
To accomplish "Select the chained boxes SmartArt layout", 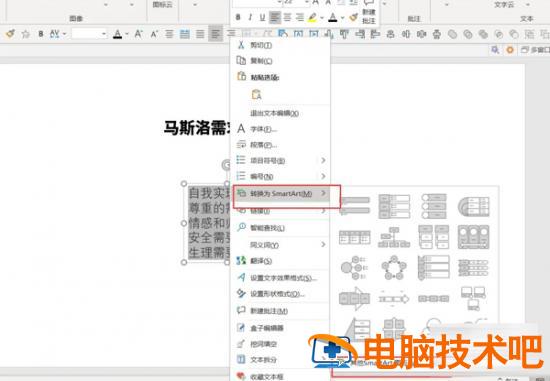I will tap(434, 299).
